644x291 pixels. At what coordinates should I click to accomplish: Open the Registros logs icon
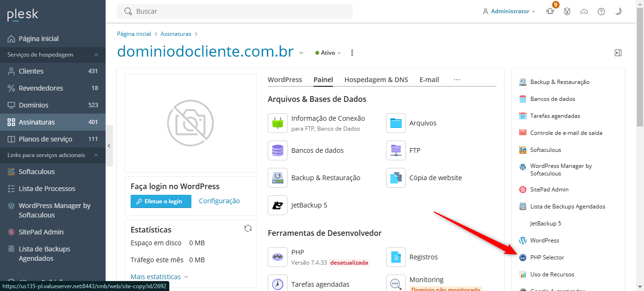pyautogui.click(x=396, y=257)
